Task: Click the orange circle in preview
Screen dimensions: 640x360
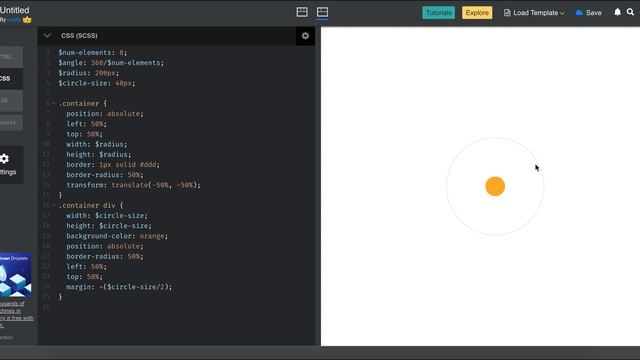Action: pyautogui.click(x=495, y=187)
